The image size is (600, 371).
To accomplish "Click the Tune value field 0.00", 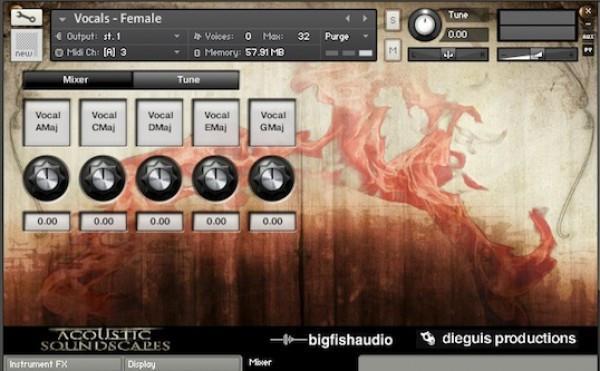I will (x=464, y=34).
